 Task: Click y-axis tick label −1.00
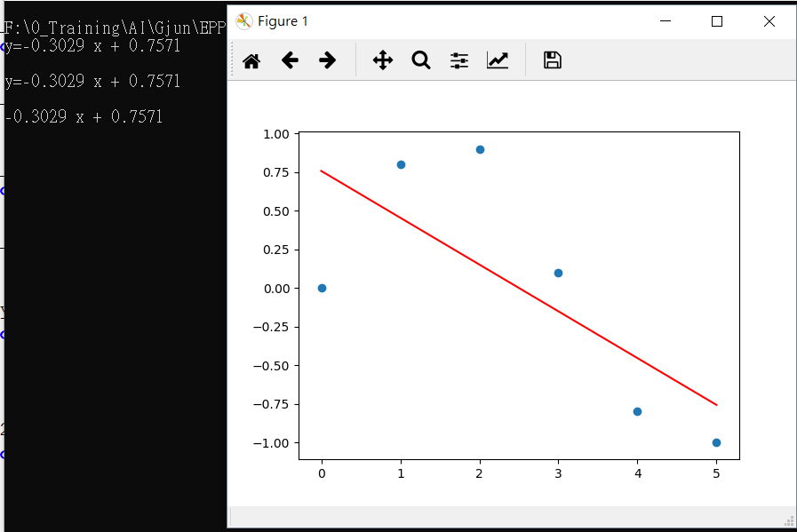271,443
